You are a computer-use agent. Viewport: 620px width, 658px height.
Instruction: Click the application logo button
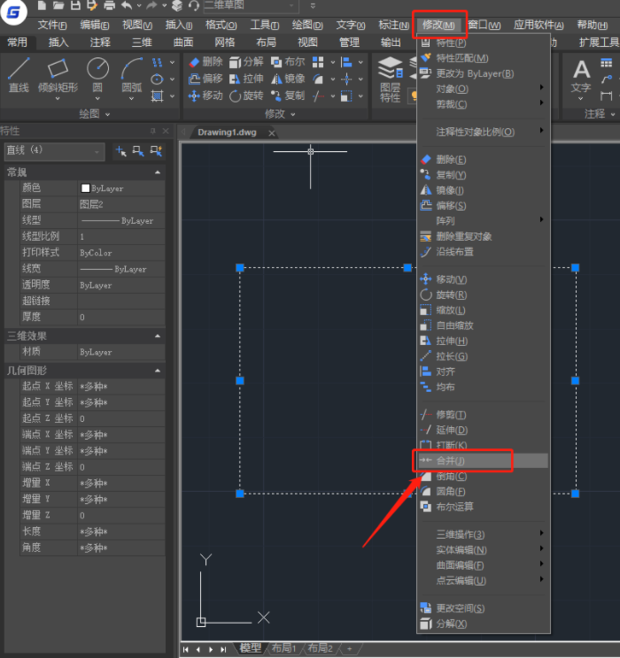(x=13, y=12)
